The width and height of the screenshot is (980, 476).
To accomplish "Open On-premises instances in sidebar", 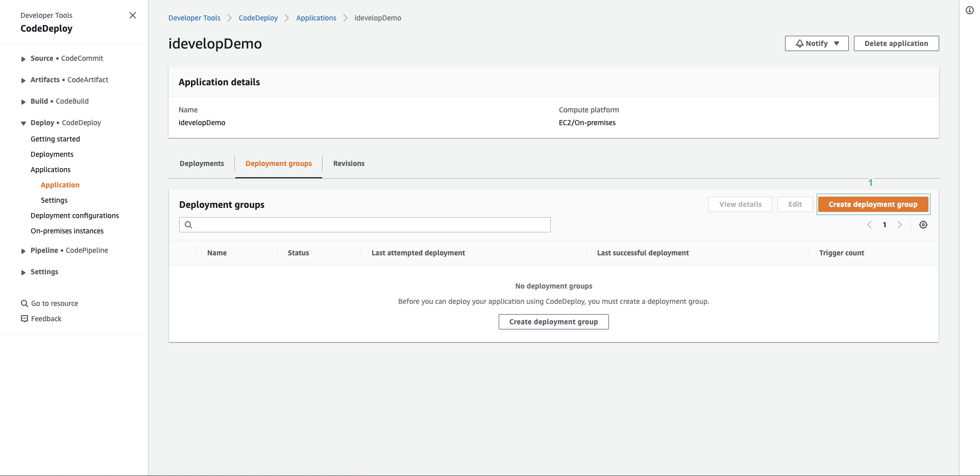I will pos(67,231).
